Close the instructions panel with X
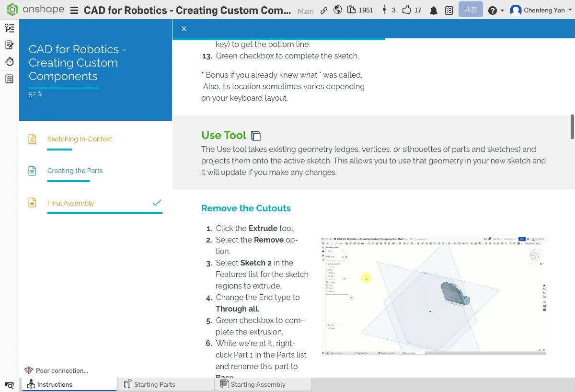575x392 pixels. pos(184,29)
